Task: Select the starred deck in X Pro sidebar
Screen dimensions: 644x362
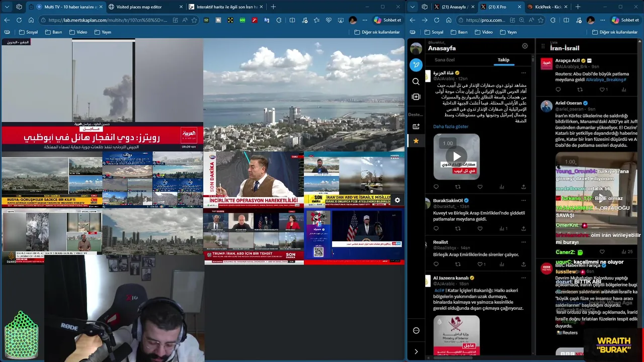Action: click(416, 141)
